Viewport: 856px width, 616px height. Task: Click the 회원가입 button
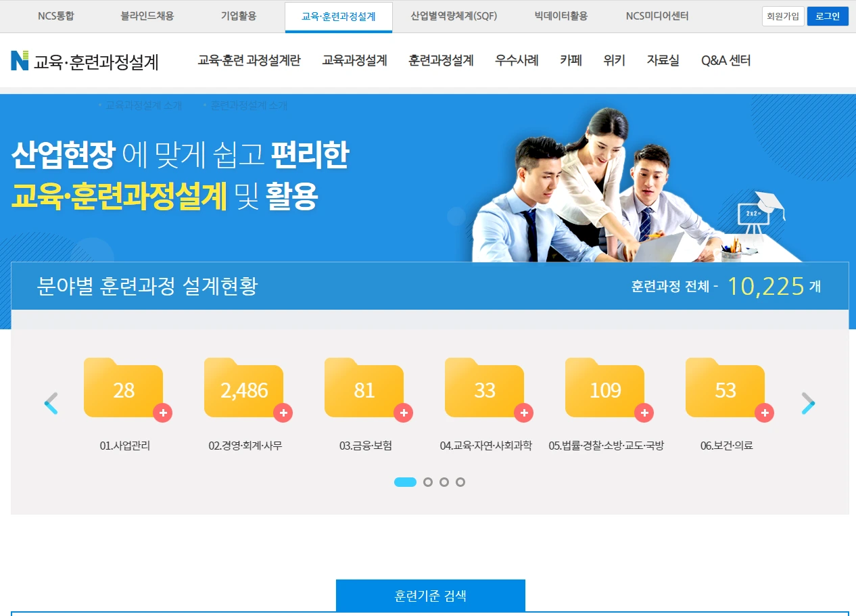[x=783, y=16]
